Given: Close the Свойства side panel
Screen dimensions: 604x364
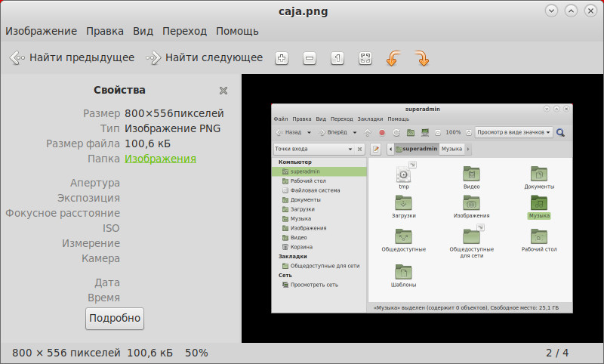Looking at the screenshot, I should point(223,91).
